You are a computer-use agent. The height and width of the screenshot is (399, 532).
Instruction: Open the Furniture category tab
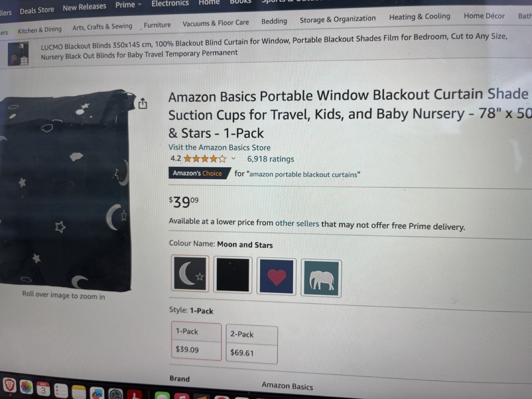pyautogui.click(x=157, y=25)
